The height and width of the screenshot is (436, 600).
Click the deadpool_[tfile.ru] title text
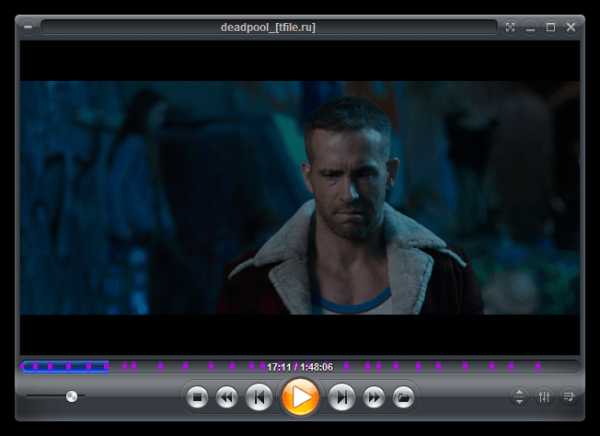(x=268, y=28)
